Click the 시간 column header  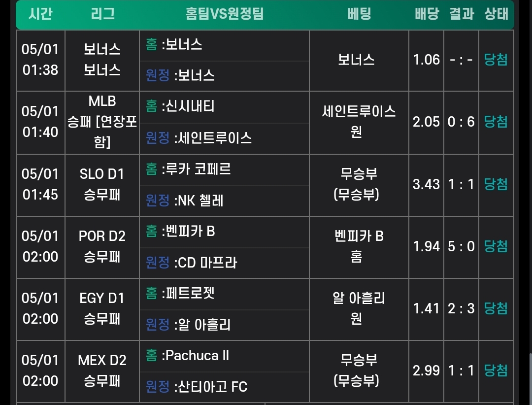pos(40,14)
